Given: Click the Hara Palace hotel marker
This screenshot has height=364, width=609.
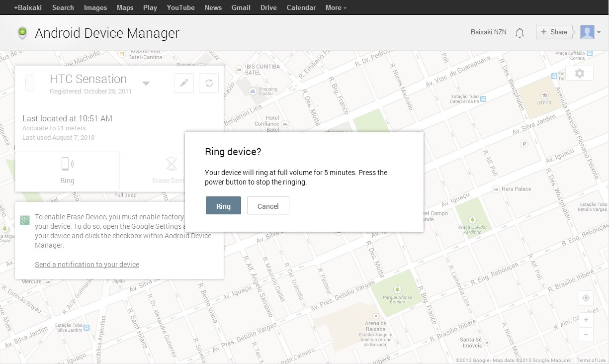Looking at the screenshot, I should tap(496, 189).
